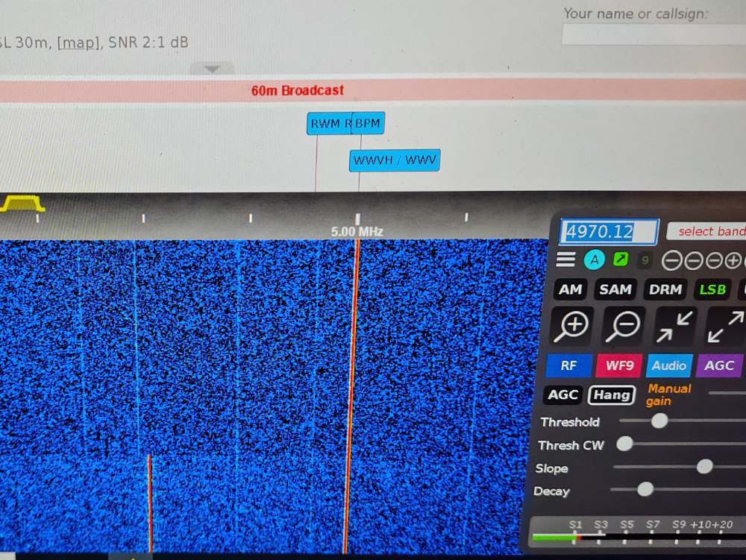Switch demodulation mode to LSB
This screenshot has height=560, width=746.
[x=712, y=289]
